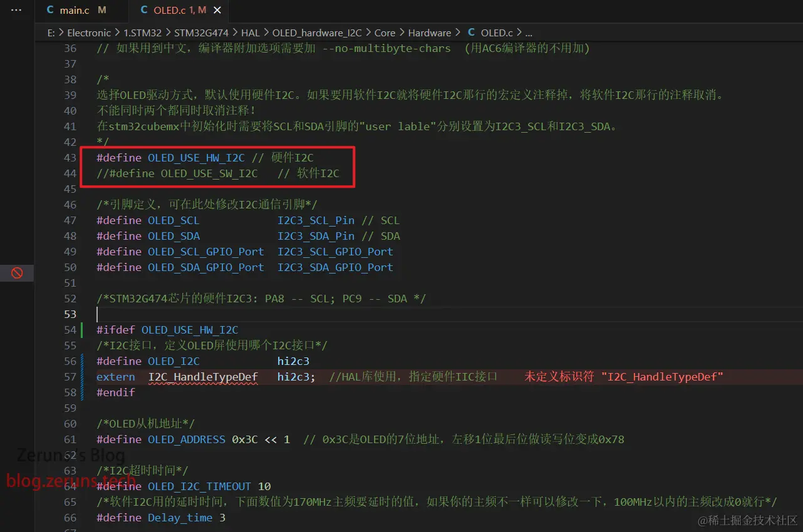Open the Core breadcrumb folder

(385, 33)
